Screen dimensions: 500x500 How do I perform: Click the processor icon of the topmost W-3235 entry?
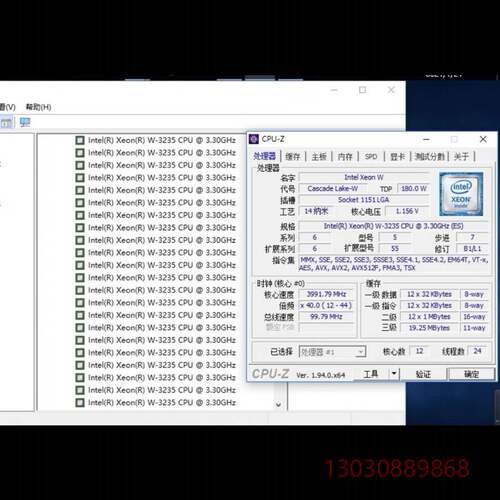tap(80, 140)
